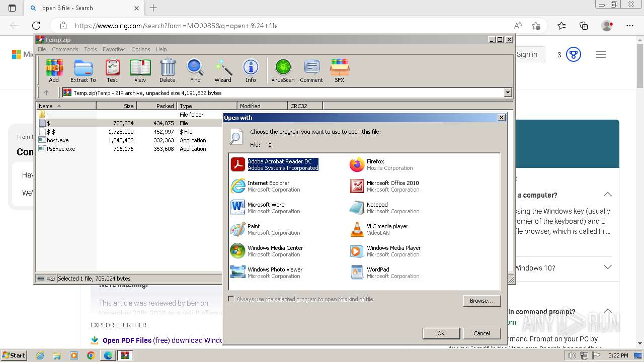Select the host.exe file row
The image size is (644, 362).
129,140
